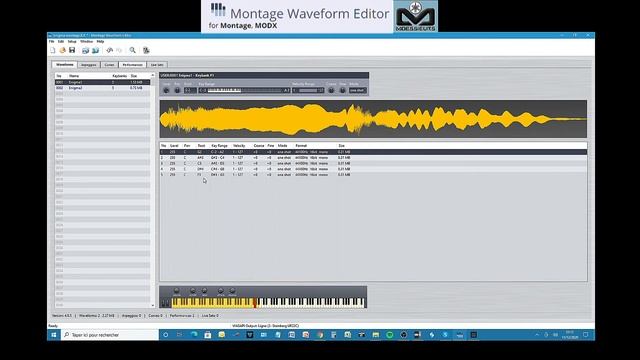The height and width of the screenshot is (360, 640).
Task: Open Microsoft Edge from the taskbar
Action: pos(194,335)
